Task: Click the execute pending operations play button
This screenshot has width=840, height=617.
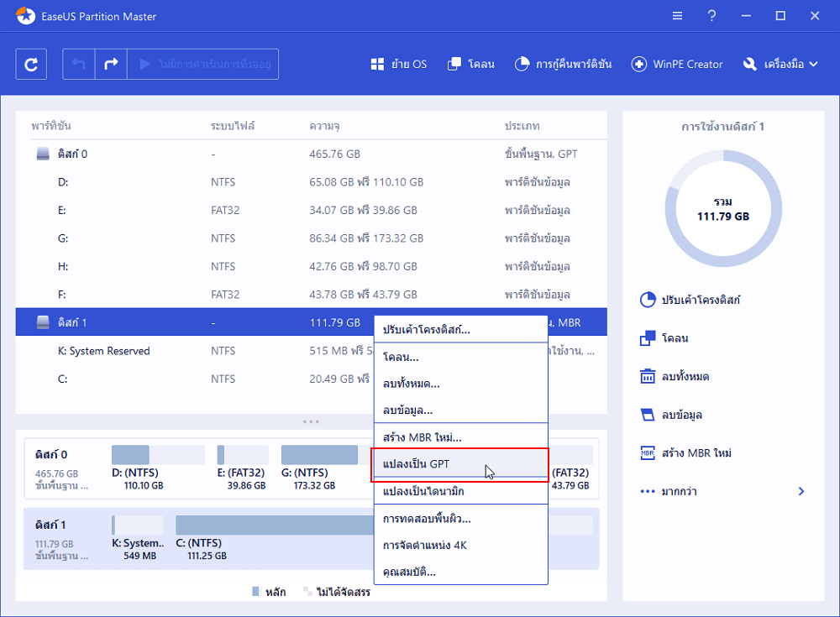Action: (x=202, y=65)
